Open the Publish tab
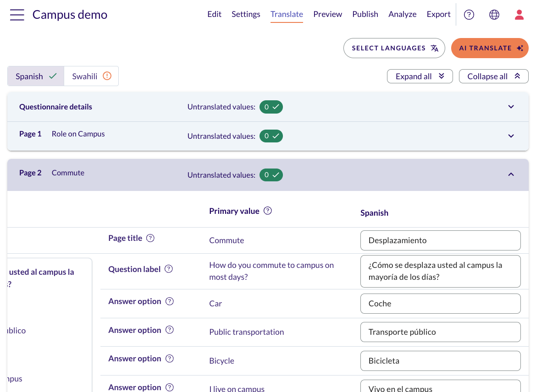The width and height of the screenshot is (536, 392). [365, 14]
